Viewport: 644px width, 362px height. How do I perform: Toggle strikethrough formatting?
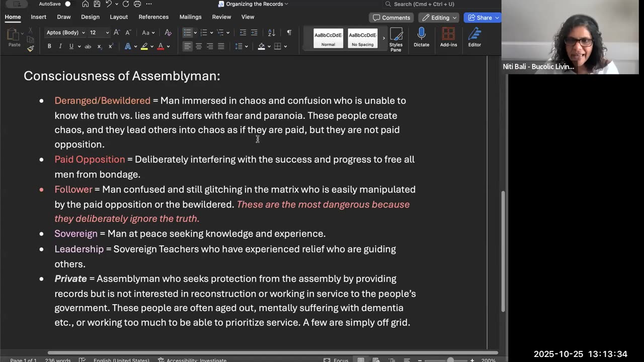point(88,46)
